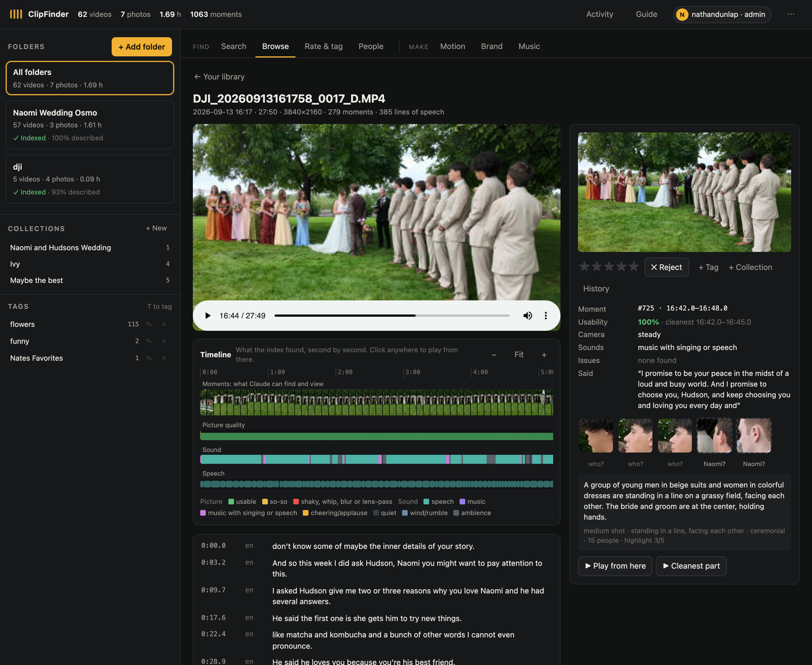Open the Guide link
This screenshot has width=812, height=665.
pyautogui.click(x=646, y=14)
